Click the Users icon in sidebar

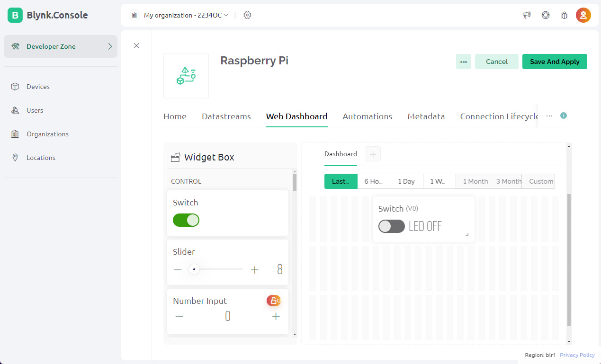(15, 110)
